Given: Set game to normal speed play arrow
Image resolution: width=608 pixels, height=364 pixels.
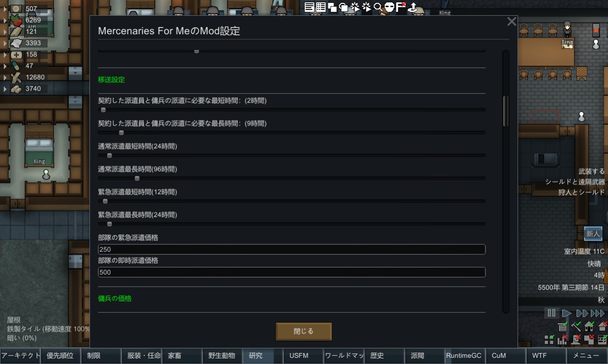Looking at the screenshot, I should (x=566, y=313).
